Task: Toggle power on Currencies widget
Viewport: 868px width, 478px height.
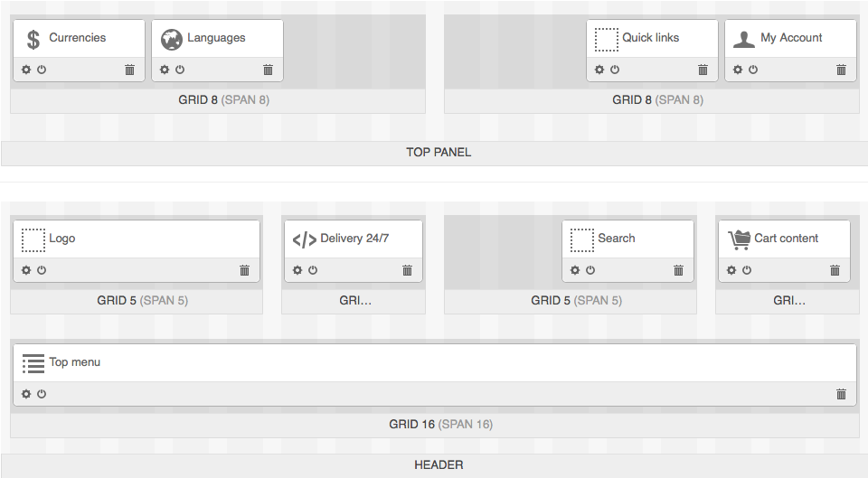Action: point(42,70)
